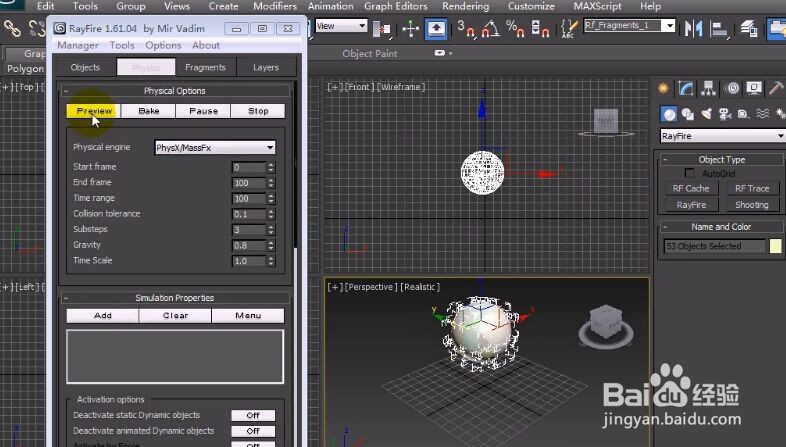This screenshot has width=786, height=447.
Task: Click Simulation Properties Menu button
Action: click(248, 316)
